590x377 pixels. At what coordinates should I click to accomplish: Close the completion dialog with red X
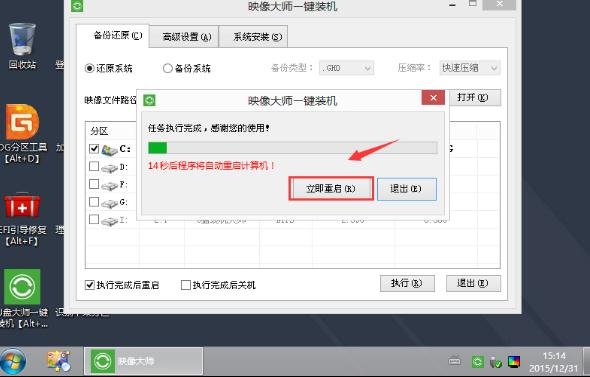click(433, 98)
